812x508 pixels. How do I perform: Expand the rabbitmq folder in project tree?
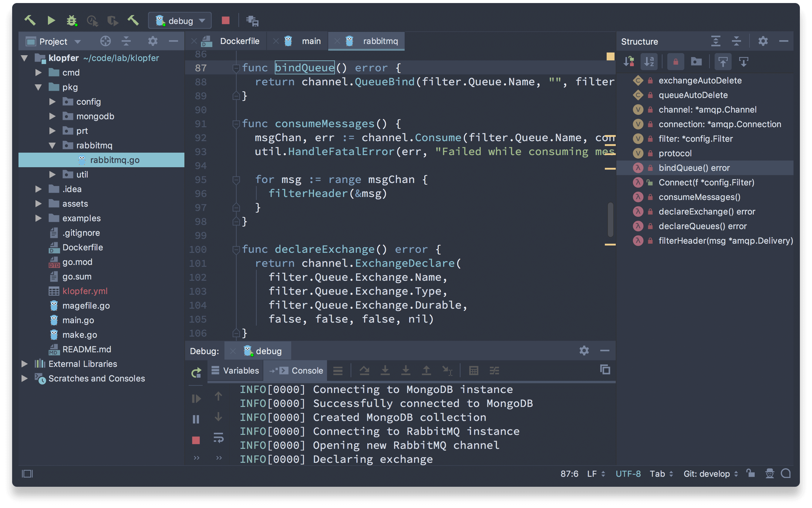click(x=52, y=146)
